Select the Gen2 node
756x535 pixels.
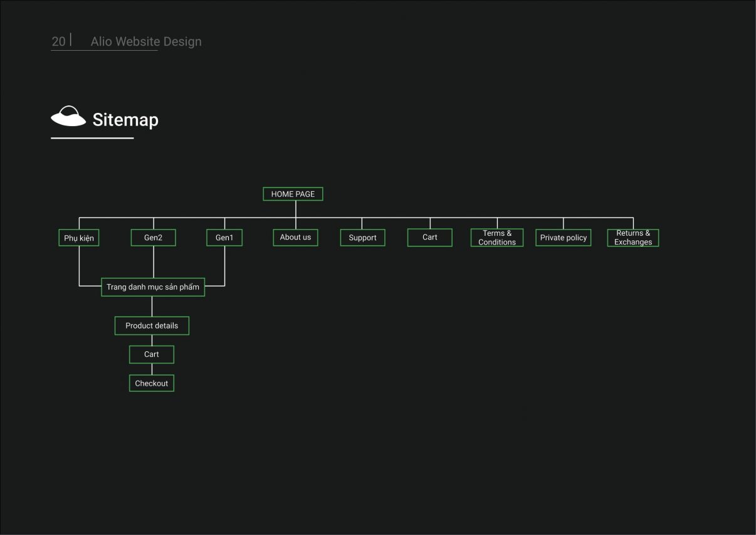[x=153, y=238]
